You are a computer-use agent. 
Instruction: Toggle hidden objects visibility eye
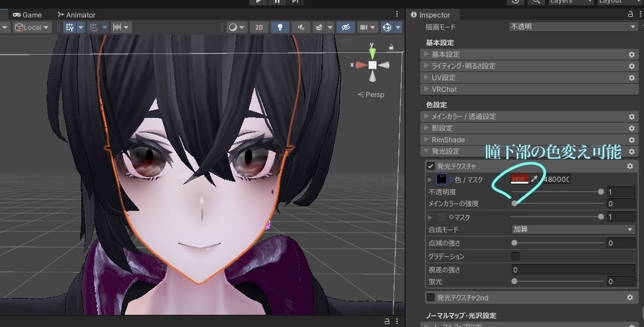point(345,28)
